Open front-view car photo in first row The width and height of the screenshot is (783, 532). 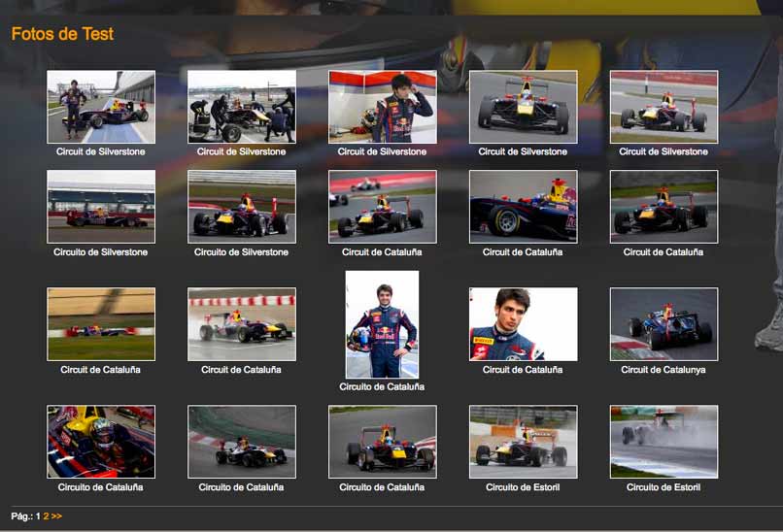coord(523,107)
